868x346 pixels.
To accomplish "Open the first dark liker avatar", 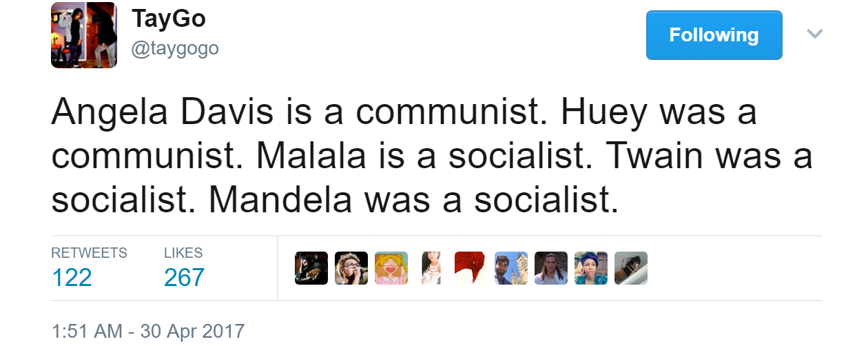I will coord(311,268).
